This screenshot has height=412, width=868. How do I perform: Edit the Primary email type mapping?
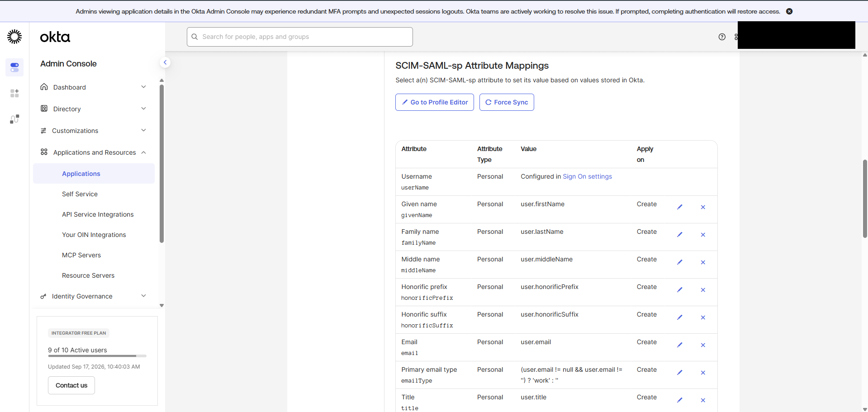pos(679,373)
